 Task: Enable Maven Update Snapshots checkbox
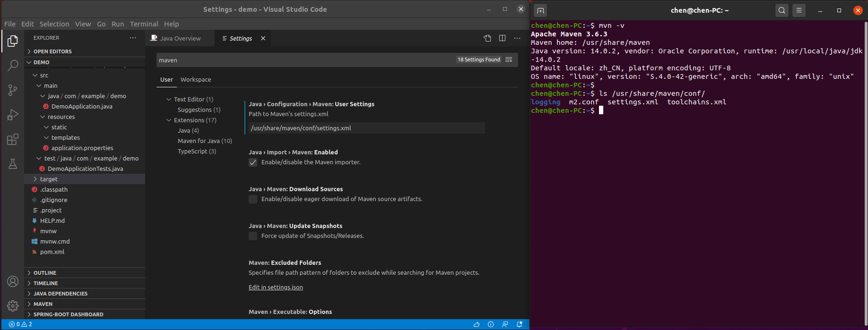click(x=253, y=236)
